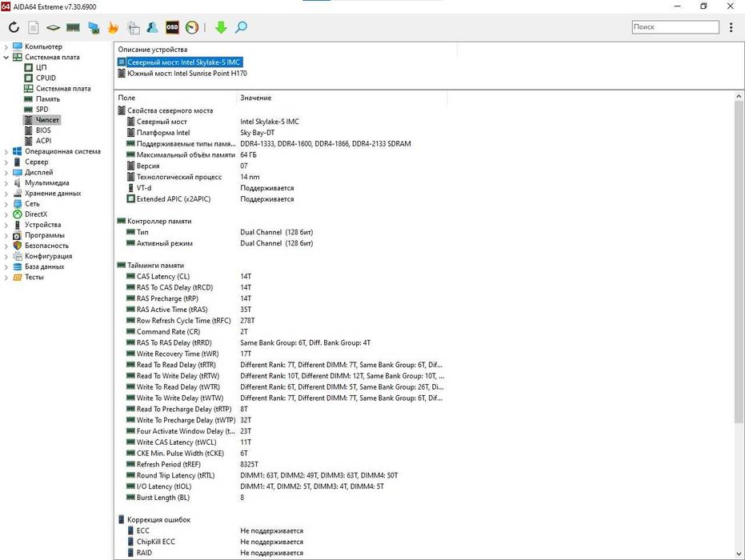Expand the Сеть node
Image resolution: width=745 pixels, height=560 pixels.
pyautogui.click(x=6, y=204)
